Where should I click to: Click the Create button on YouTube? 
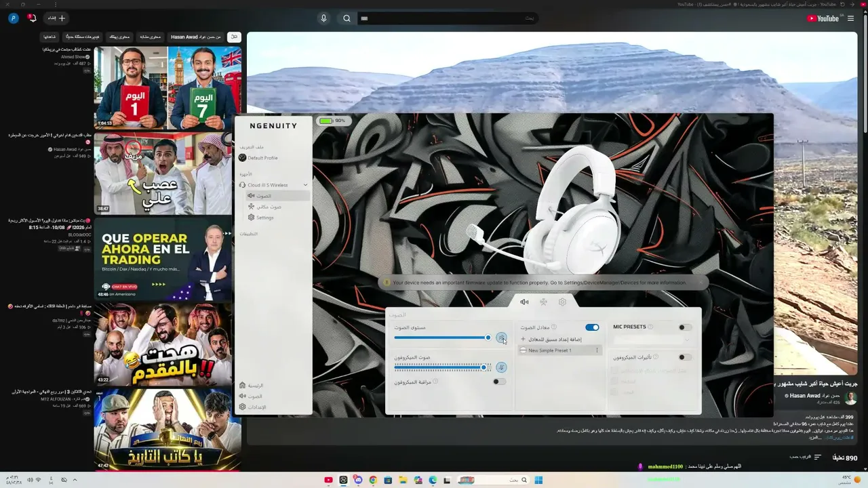pos(56,18)
